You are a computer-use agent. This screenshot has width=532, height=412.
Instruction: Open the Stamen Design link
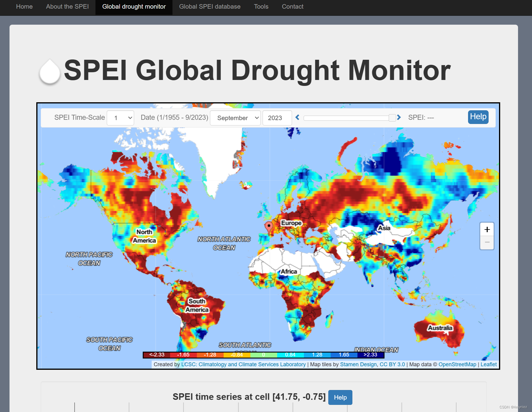coord(358,364)
